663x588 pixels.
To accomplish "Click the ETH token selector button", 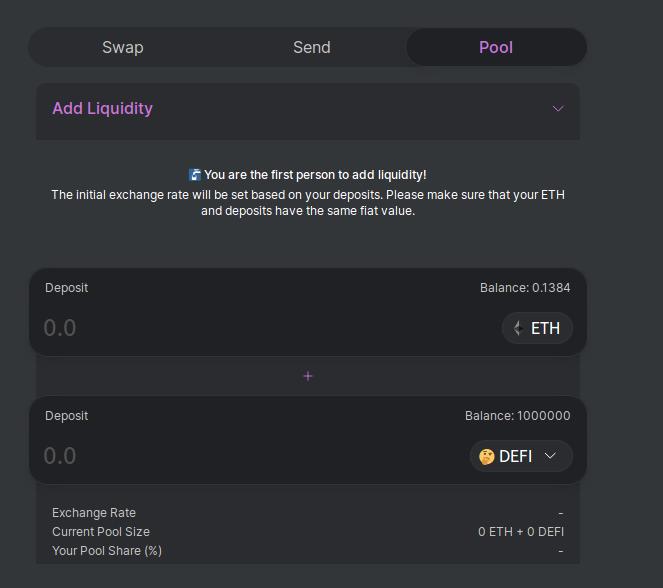I will (537, 328).
